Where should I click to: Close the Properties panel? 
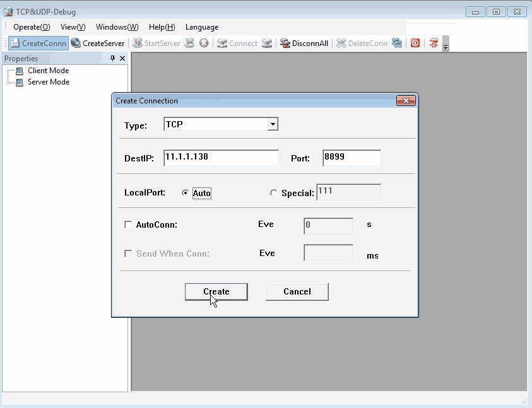click(122, 59)
